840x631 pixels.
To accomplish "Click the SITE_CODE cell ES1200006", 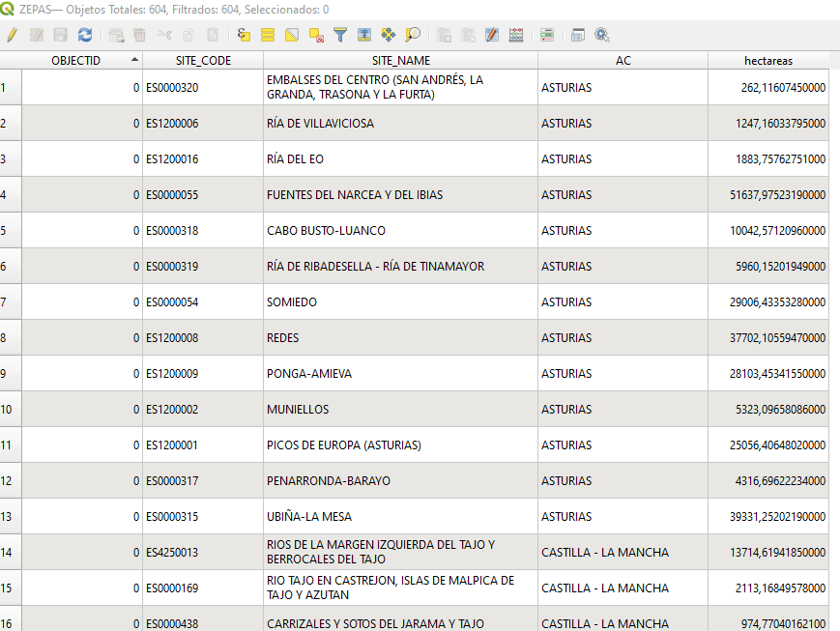I will tap(202, 124).
